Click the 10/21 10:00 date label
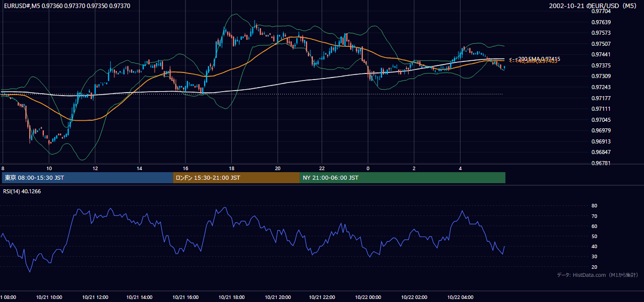Image resolution: width=644 pixels, height=302 pixels. click(x=49, y=297)
